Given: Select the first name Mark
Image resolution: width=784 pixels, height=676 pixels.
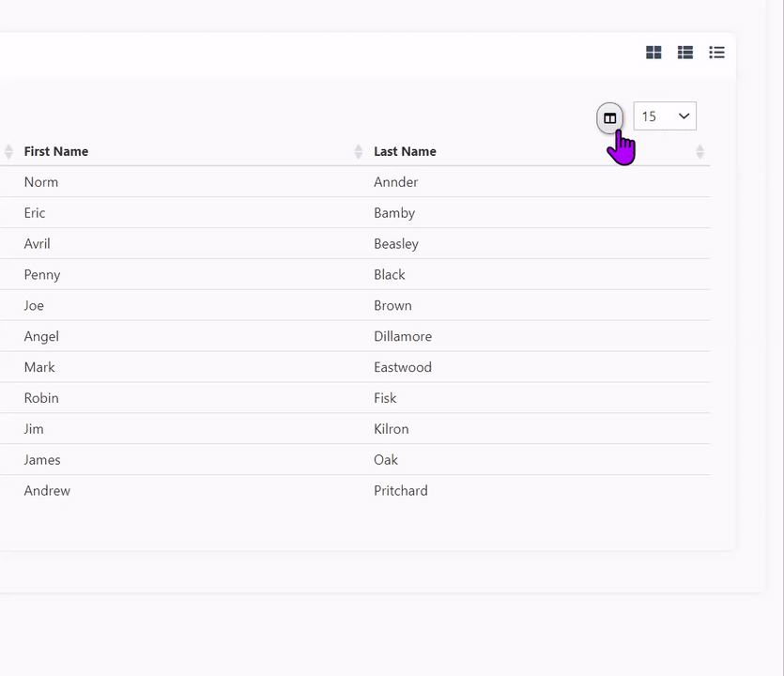Looking at the screenshot, I should [39, 367].
